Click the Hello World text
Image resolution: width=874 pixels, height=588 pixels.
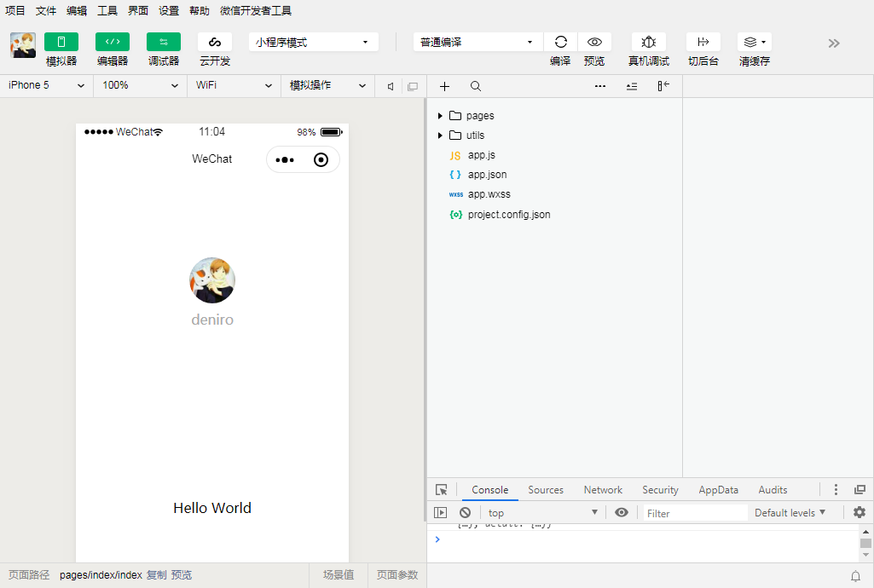tap(212, 508)
